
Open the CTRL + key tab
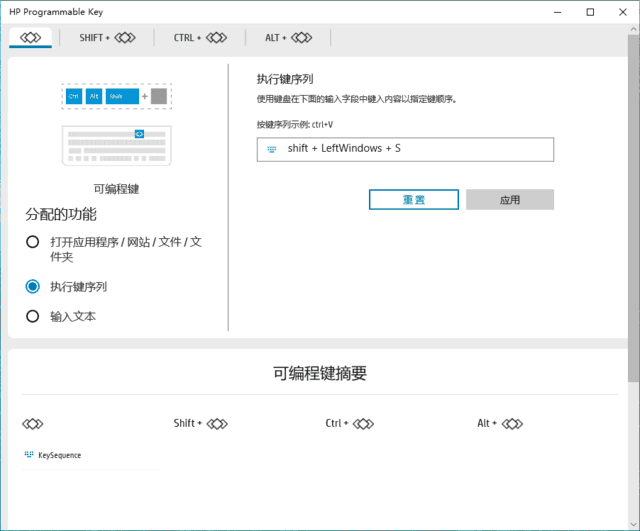tap(200, 38)
